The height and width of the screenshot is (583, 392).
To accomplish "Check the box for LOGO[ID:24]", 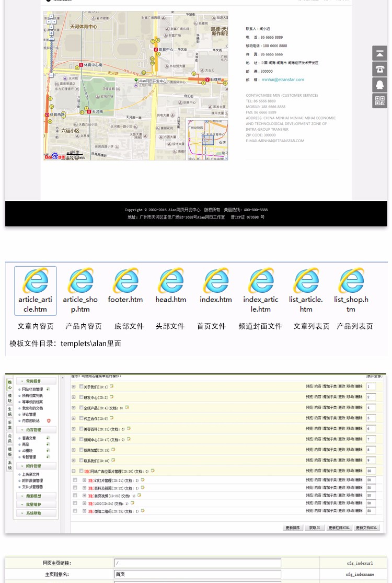I will tap(75, 503).
